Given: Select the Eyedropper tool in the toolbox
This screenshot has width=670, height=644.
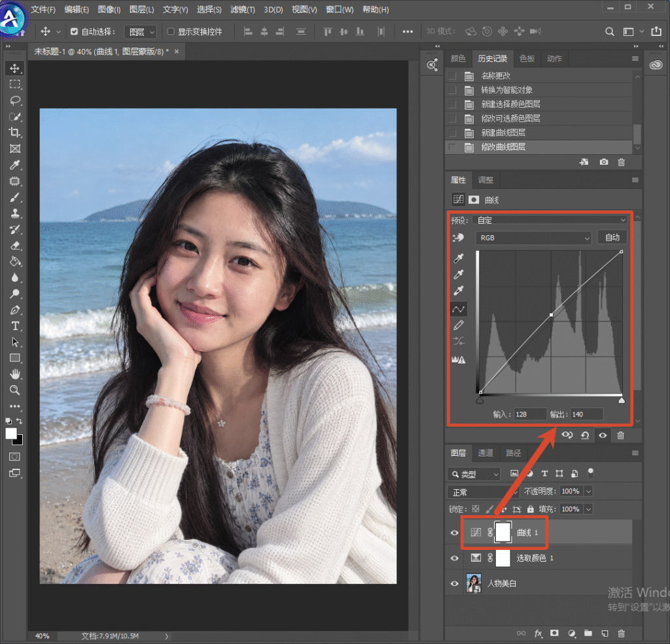Looking at the screenshot, I should click(x=15, y=165).
